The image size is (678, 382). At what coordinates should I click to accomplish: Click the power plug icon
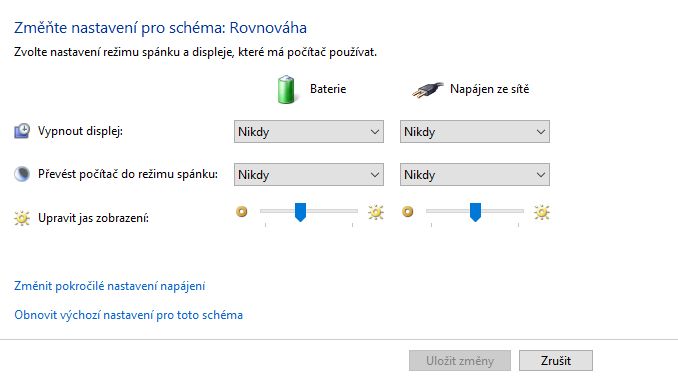pos(427,90)
